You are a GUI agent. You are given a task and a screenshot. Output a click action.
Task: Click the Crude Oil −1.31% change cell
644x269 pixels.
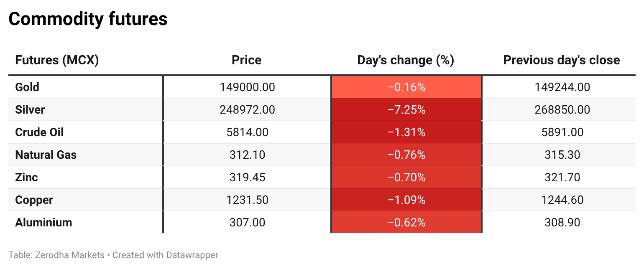pos(406,132)
